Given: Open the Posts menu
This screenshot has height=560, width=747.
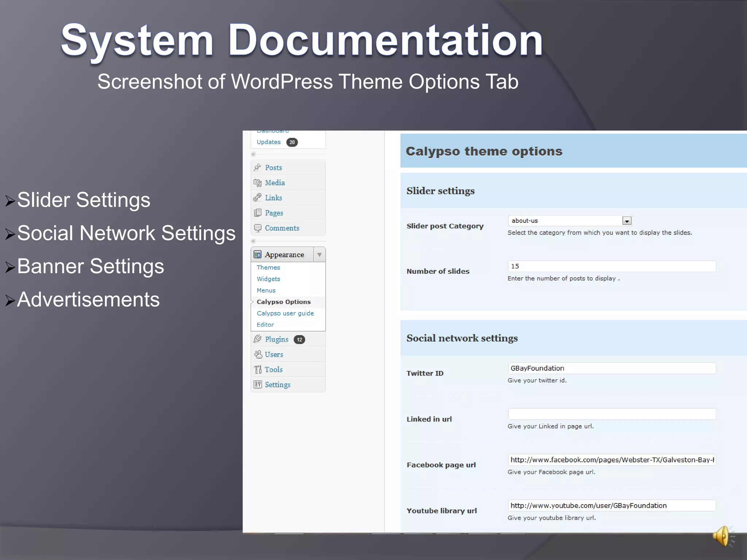Looking at the screenshot, I should pyautogui.click(x=288, y=168).
